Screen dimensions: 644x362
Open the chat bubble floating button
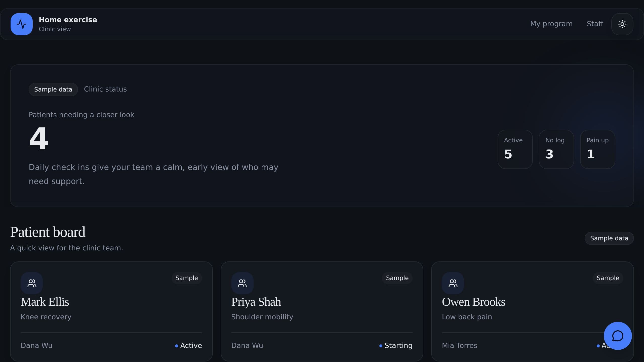pyautogui.click(x=618, y=336)
